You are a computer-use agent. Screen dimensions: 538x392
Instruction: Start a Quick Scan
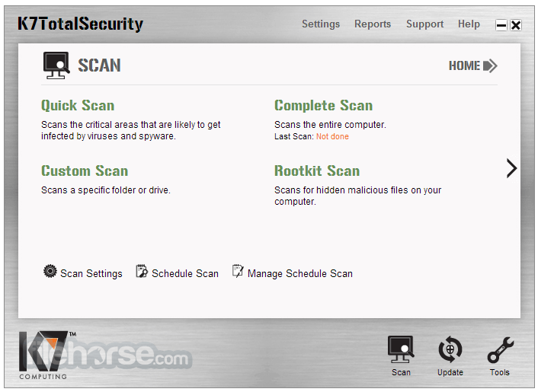tap(78, 105)
